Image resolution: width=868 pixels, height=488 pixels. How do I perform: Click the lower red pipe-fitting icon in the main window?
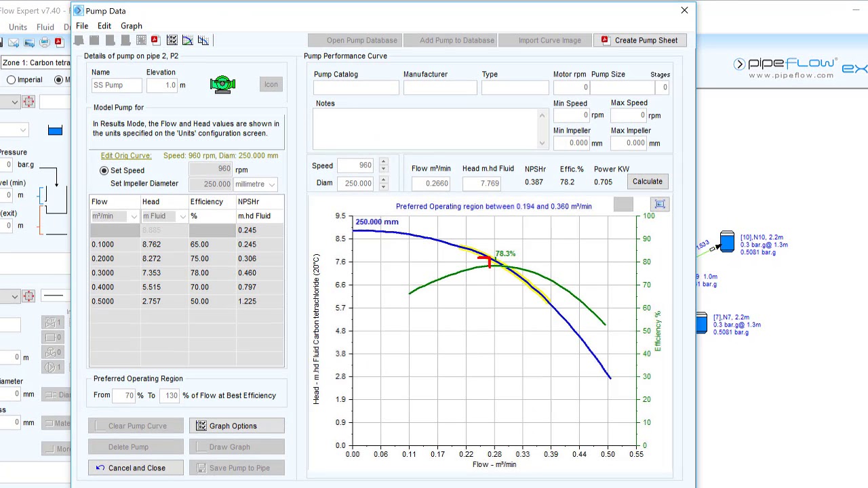28,296
